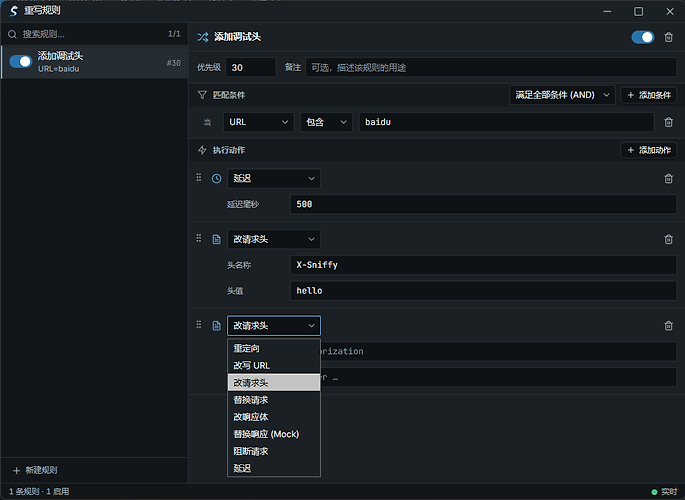Viewport: 685px width, 500px height.
Task: Choose highlighted 改请求头 option in list
Action: pyautogui.click(x=274, y=383)
